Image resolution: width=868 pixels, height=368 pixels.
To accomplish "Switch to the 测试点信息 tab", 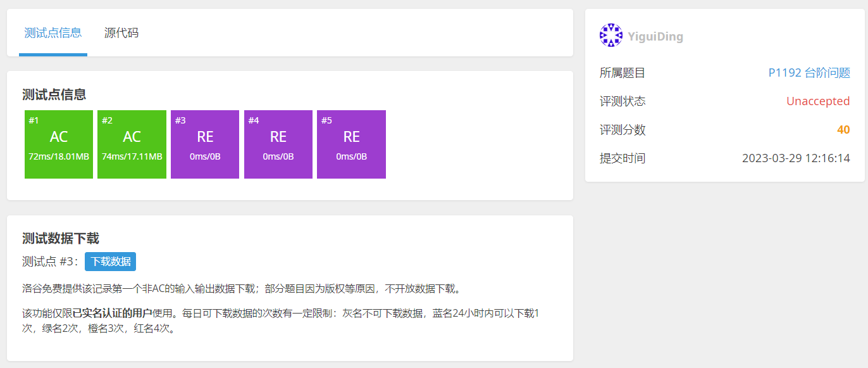I will (53, 33).
